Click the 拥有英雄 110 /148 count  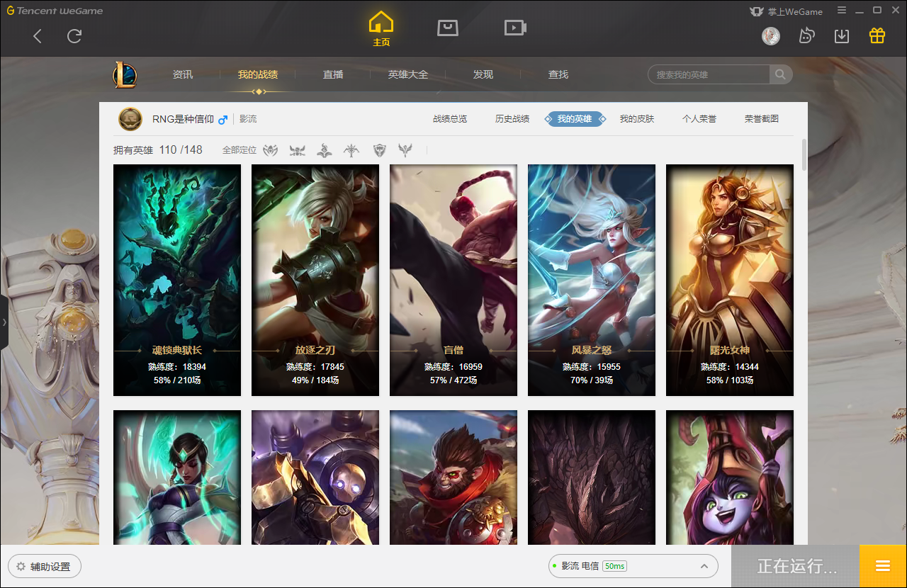tap(158, 150)
